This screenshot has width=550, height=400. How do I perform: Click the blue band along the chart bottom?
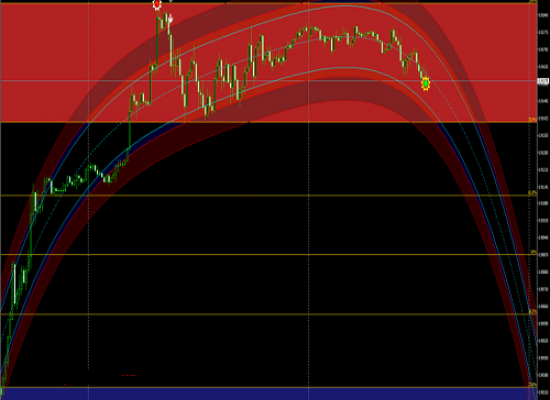click(268, 394)
